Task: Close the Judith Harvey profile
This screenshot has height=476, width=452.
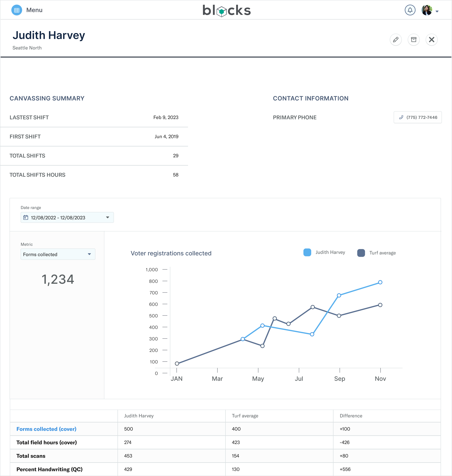Action: (x=432, y=39)
